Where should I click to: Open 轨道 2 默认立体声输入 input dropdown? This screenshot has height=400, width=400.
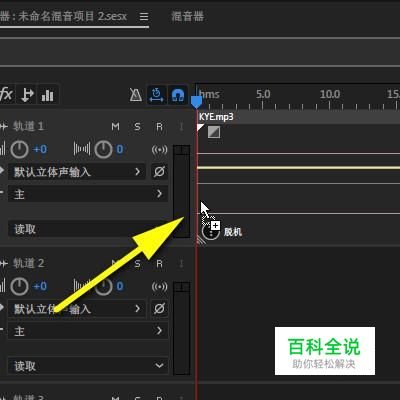(77, 309)
